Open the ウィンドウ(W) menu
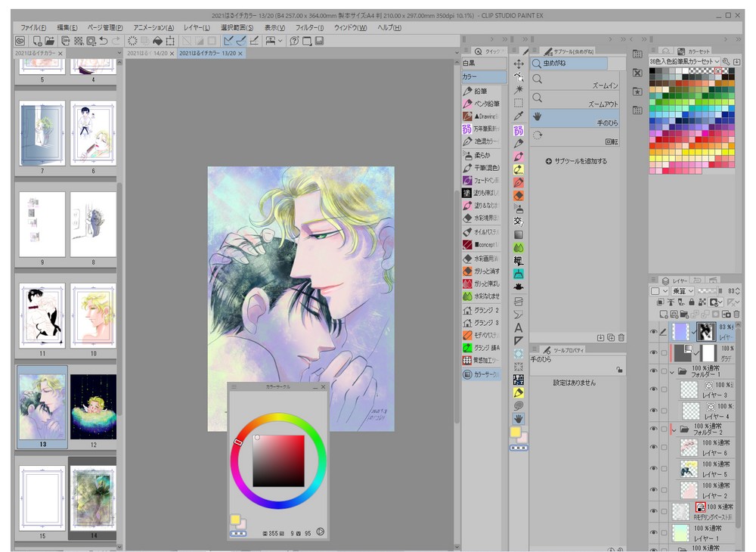This screenshot has height=552, width=756. point(351,27)
